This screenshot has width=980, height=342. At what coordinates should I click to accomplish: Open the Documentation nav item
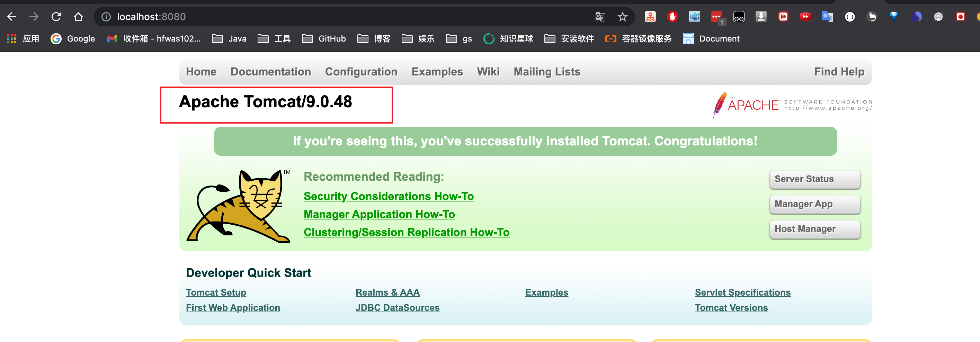[x=270, y=72]
